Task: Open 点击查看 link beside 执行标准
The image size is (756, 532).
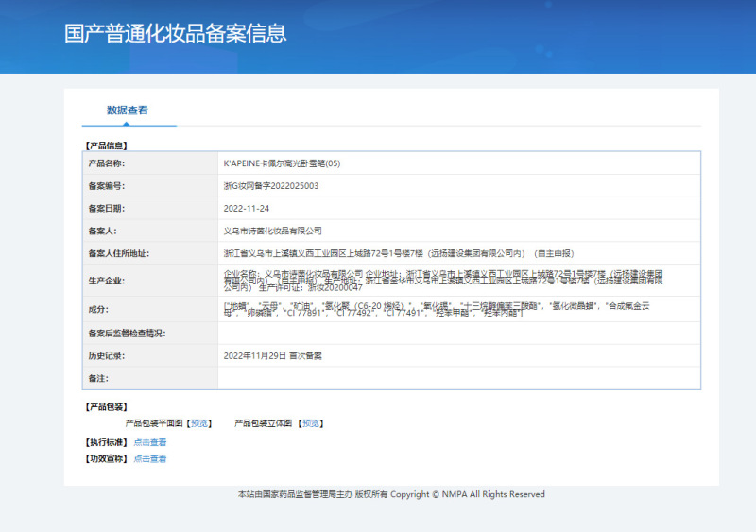Action: [x=149, y=441]
